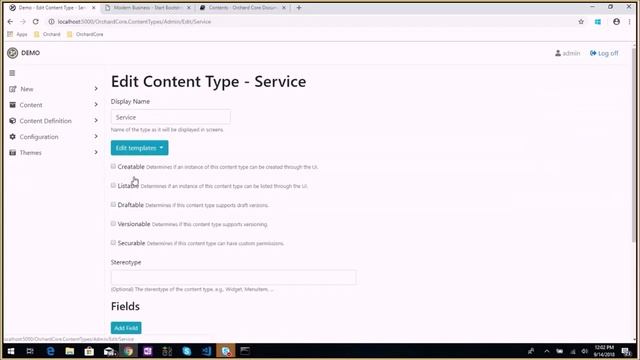Open OneNote from the taskbar
The image size is (640, 360).
147,351
